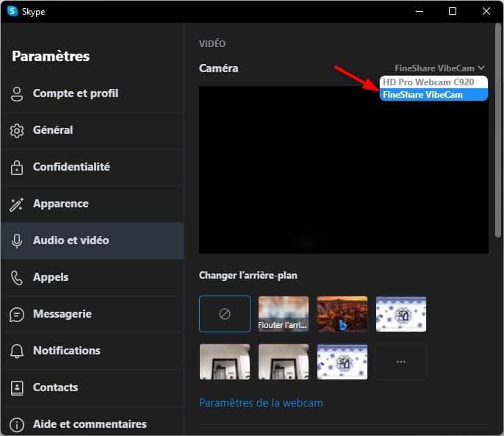Maximize the Skype window
This screenshot has height=436, width=504.
pyautogui.click(x=453, y=11)
